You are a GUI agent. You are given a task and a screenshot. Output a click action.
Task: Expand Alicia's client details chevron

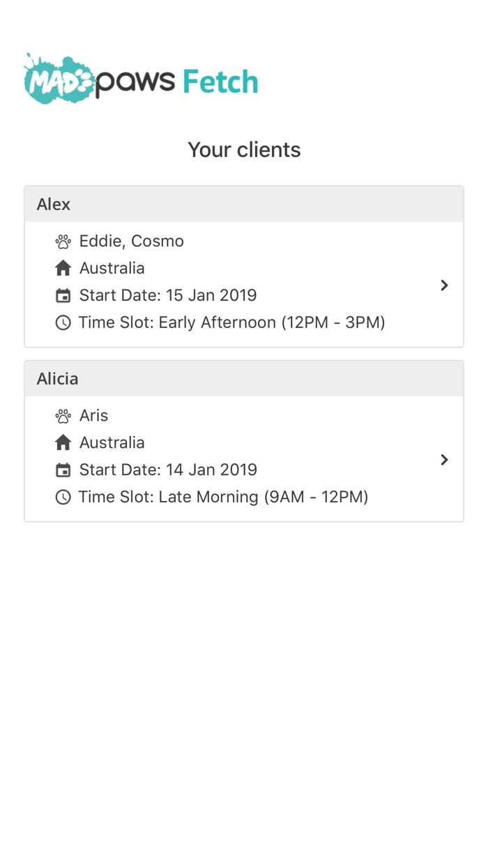tap(444, 459)
